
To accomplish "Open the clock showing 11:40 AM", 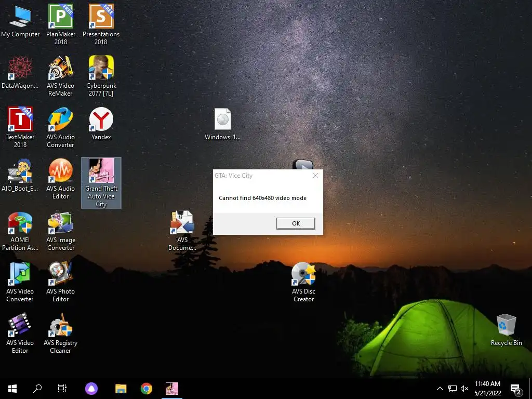I will 487,389.
